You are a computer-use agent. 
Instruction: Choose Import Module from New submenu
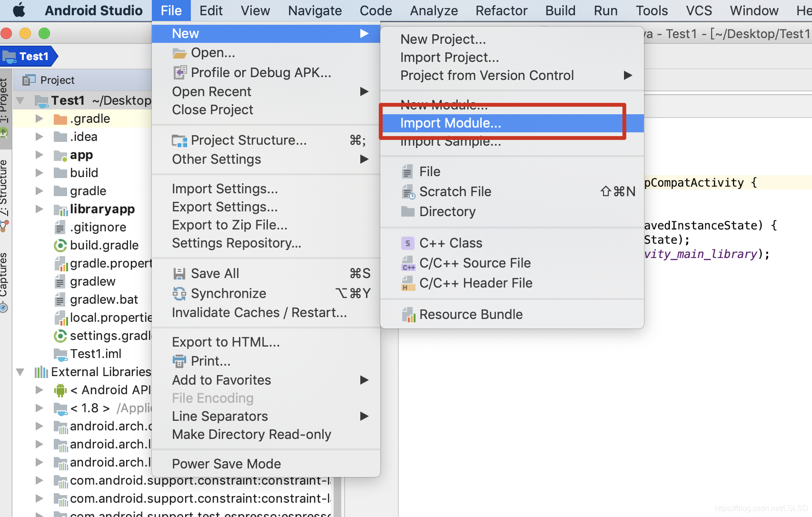pos(512,123)
